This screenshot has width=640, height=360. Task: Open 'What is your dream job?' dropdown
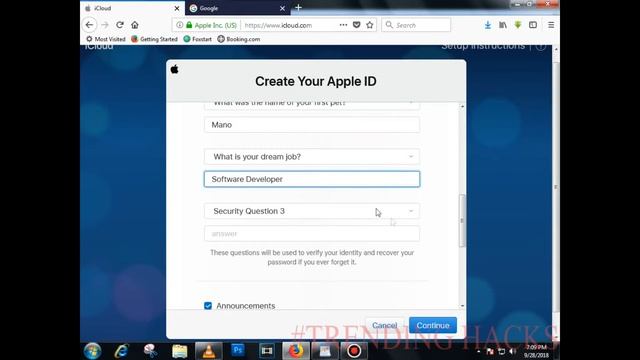coord(312,157)
